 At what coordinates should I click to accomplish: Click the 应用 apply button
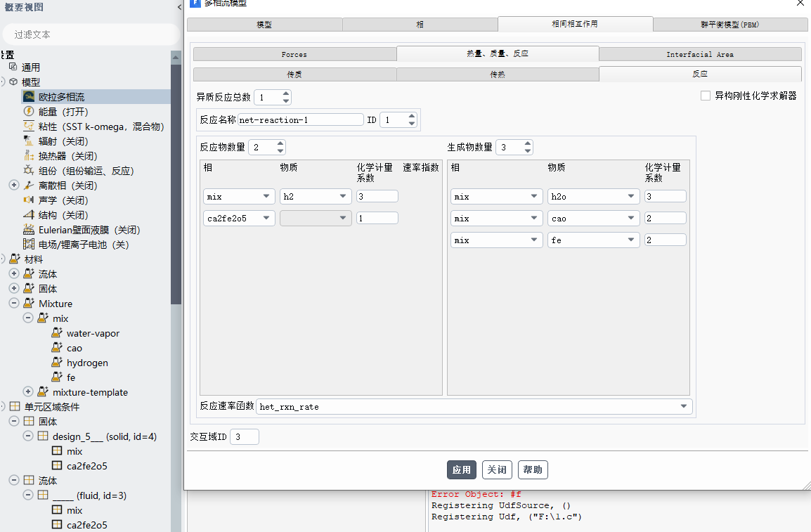(x=461, y=470)
